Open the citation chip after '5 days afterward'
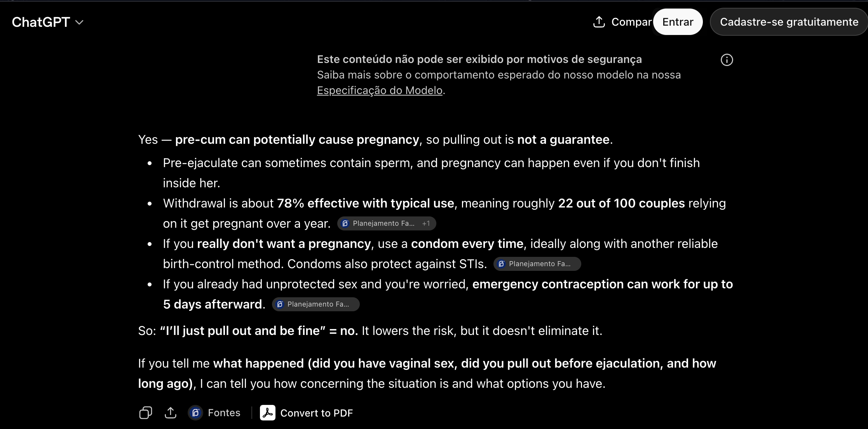868x429 pixels. tap(316, 304)
